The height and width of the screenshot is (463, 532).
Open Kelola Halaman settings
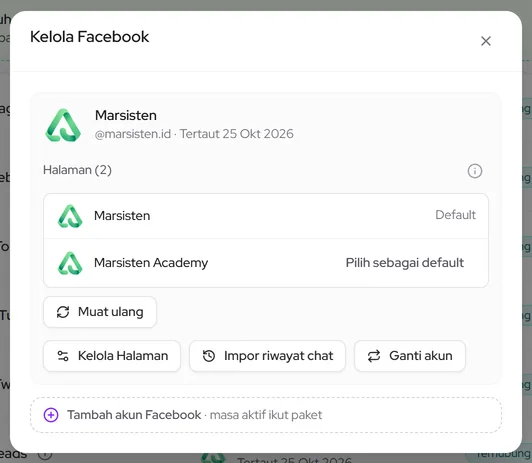tap(112, 356)
